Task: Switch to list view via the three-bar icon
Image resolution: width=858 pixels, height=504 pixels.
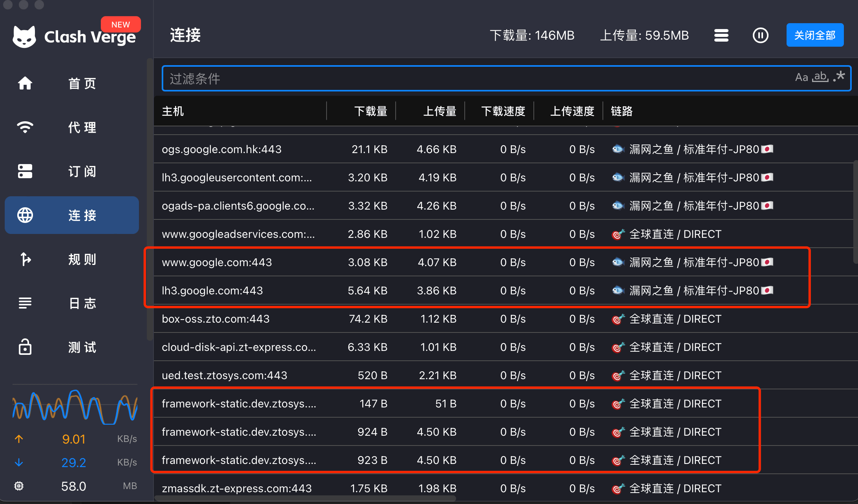Action: [721, 35]
